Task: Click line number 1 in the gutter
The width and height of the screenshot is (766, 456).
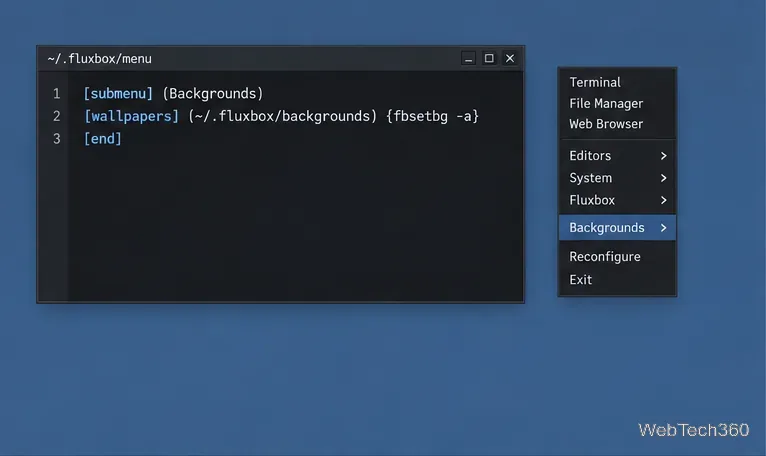Action: (x=57, y=93)
